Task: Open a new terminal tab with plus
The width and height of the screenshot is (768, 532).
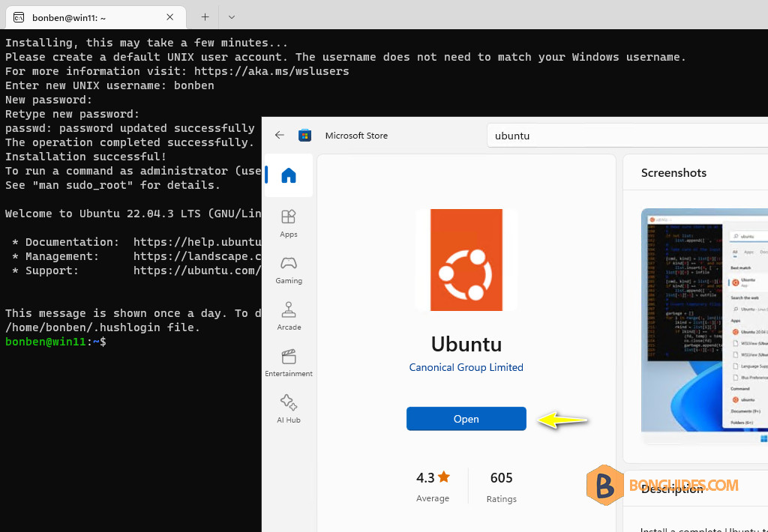Action: pos(205,17)
